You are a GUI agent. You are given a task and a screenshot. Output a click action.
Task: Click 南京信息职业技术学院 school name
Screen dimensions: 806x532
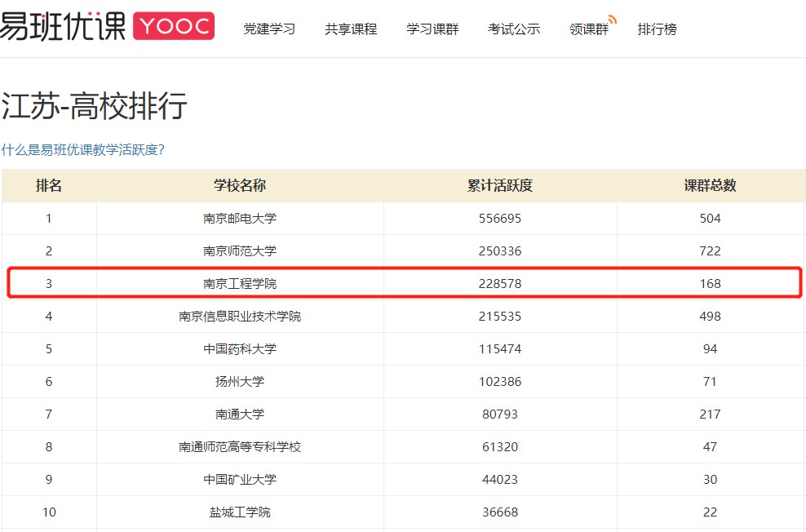click(x=240, y=317)
